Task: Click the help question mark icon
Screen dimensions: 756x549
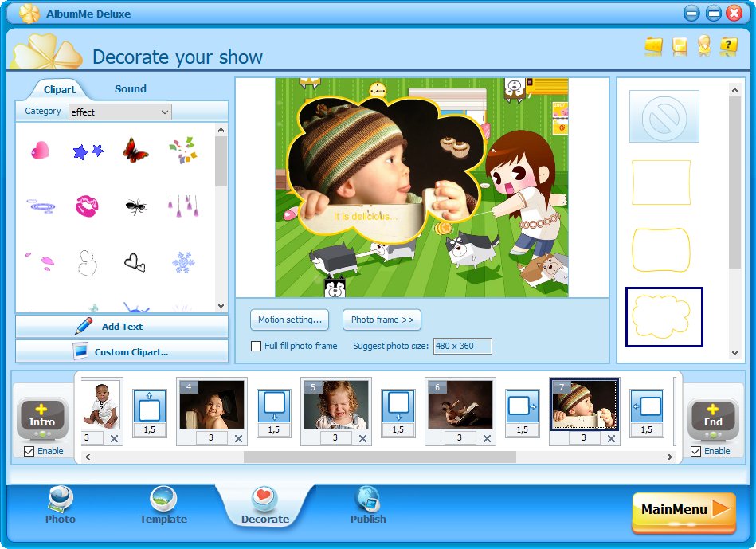Action: 728,46
